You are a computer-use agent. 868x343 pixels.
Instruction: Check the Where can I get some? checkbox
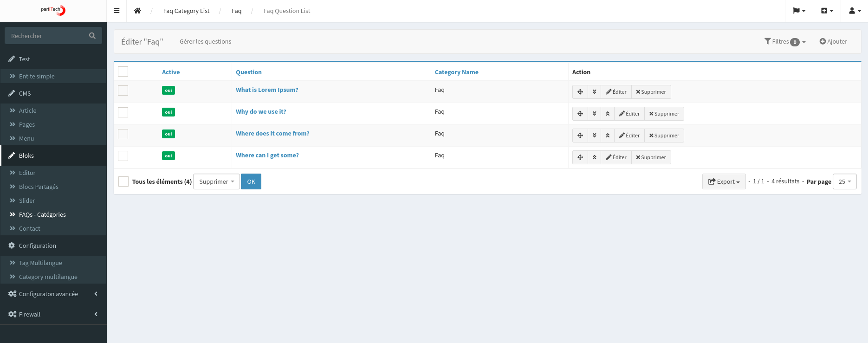123,156
